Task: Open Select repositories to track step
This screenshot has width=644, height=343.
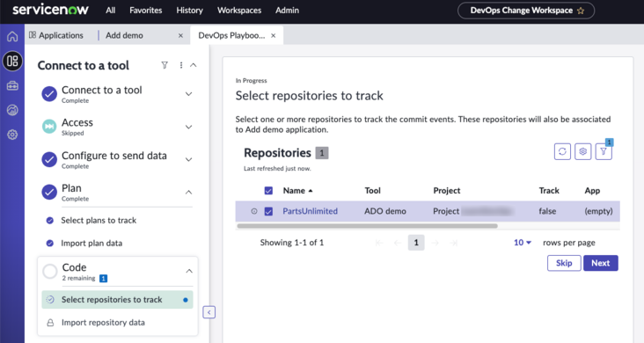Action: 118,299
